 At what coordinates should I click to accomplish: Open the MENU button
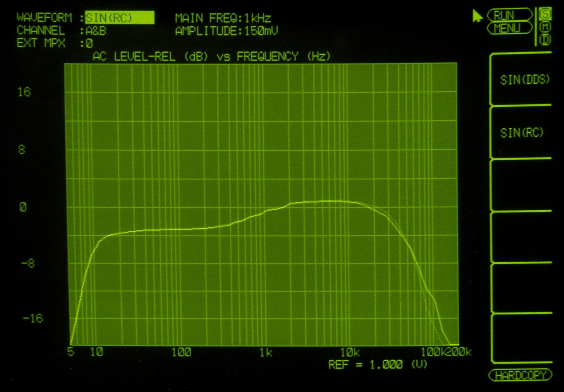coord(509,28)
